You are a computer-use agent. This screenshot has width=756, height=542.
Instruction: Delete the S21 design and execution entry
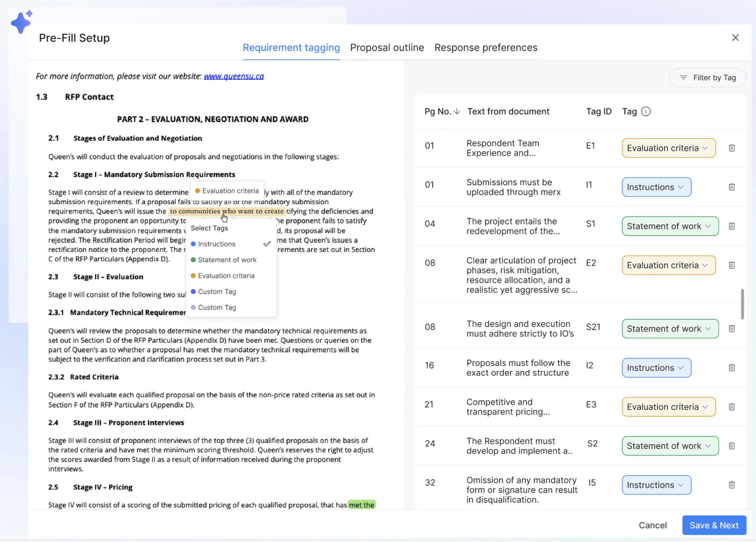tap(732, 329)
